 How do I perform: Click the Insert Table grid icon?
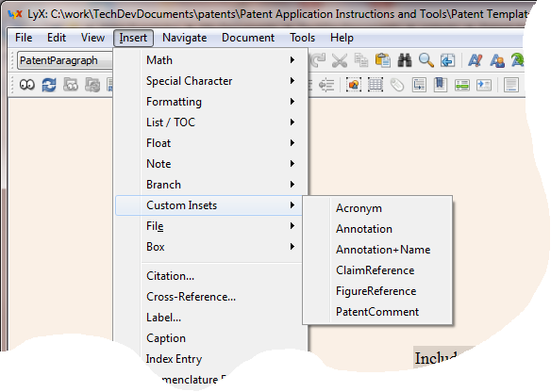coord(376,85)
